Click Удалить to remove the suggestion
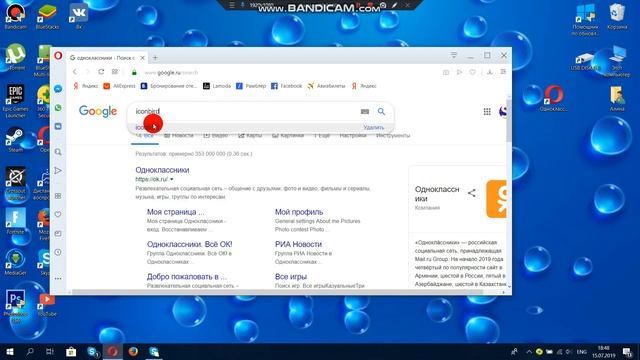This screenshot has height=360, width=640. [x=374, y=127]
